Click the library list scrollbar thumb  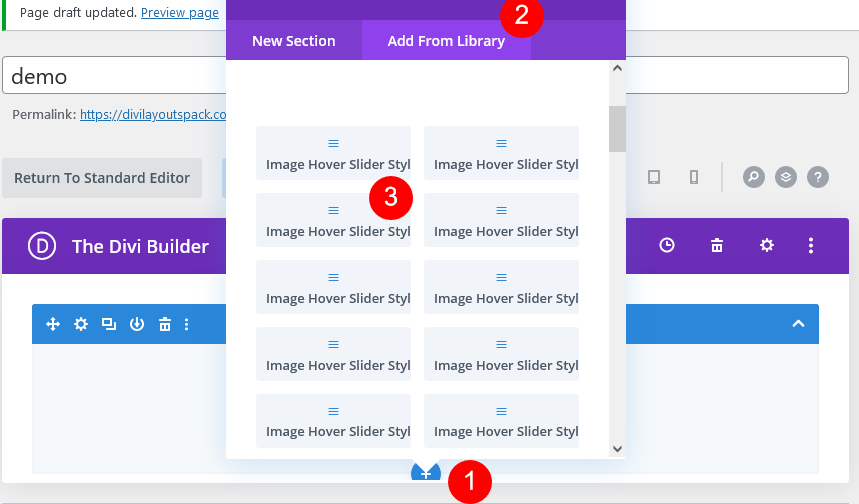click(617, 129)
